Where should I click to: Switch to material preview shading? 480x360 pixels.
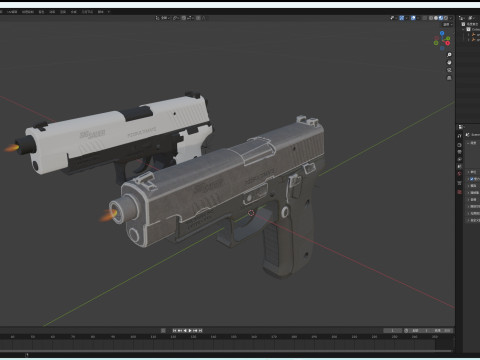(441, 18)
